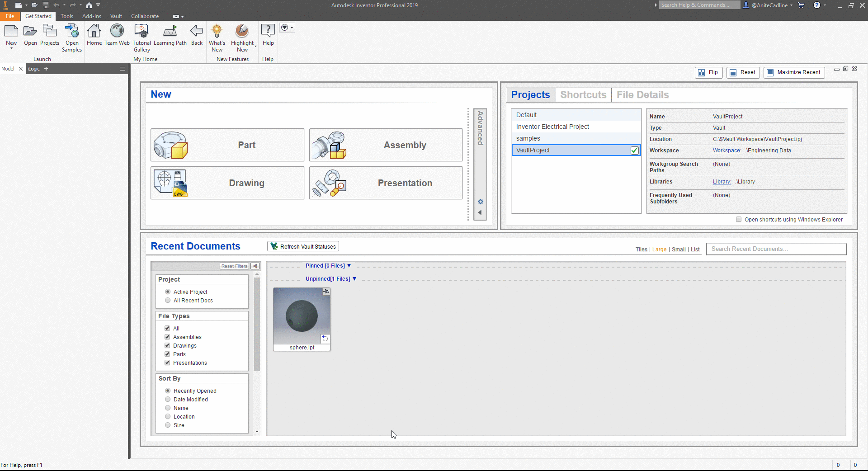Uncheck Presentations in File Types filter
The image size is (868, 471).
tap(167, 363)
